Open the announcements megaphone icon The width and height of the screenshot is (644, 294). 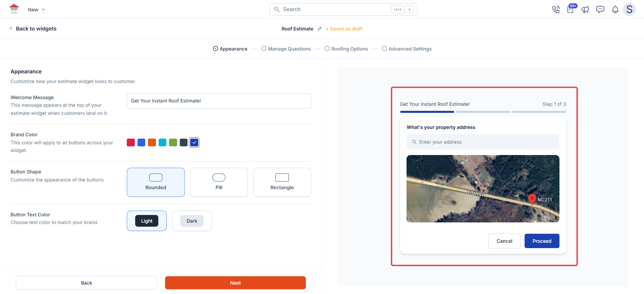pyautogui.click(x=585, y=9)
